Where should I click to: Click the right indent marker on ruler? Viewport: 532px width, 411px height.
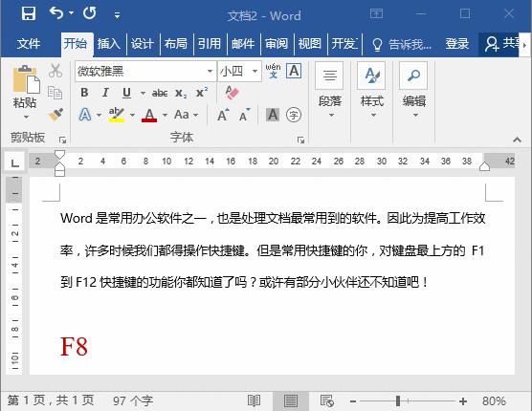(484, 166)
